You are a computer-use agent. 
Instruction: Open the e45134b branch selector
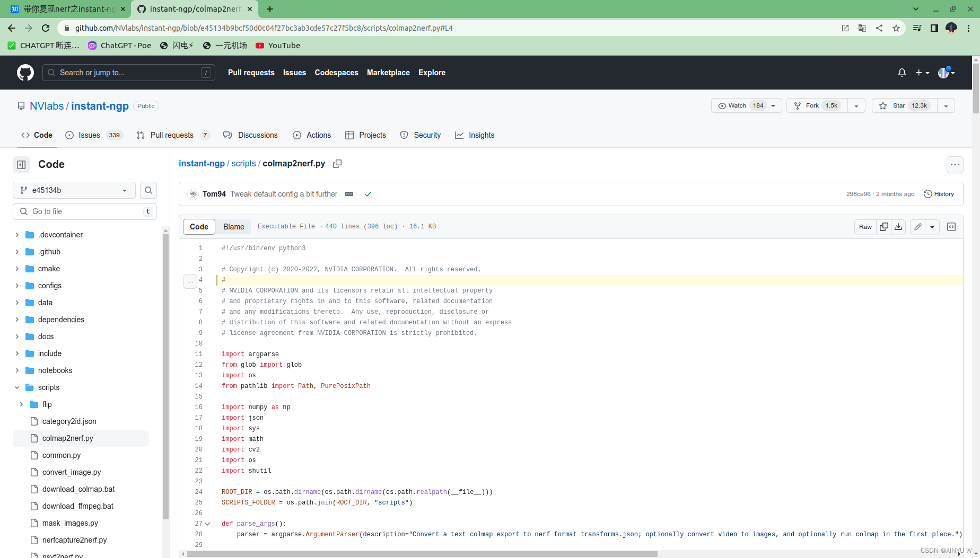[74, 190]
